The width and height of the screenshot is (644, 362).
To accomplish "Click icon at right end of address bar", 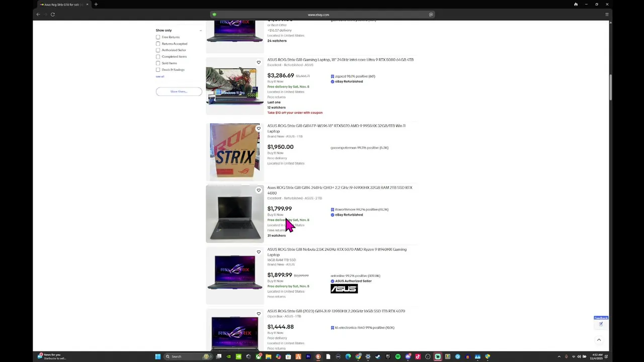I will tap(431, 15).
